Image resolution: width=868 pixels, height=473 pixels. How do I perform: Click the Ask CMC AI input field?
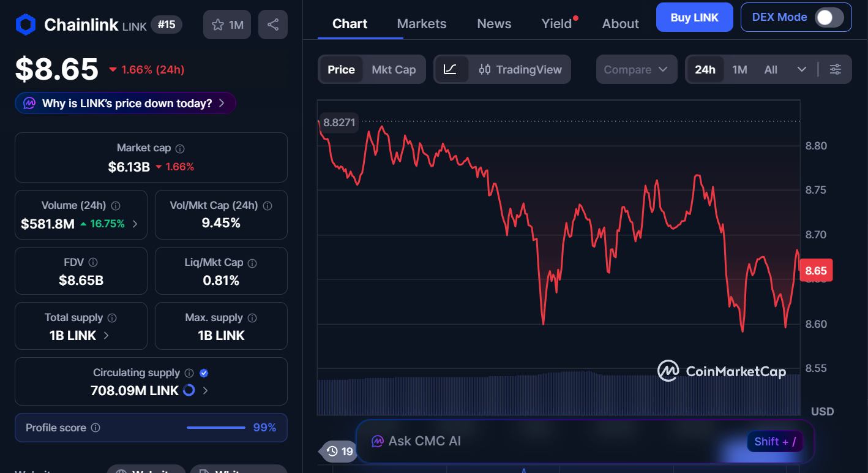(x=551, y=441)
